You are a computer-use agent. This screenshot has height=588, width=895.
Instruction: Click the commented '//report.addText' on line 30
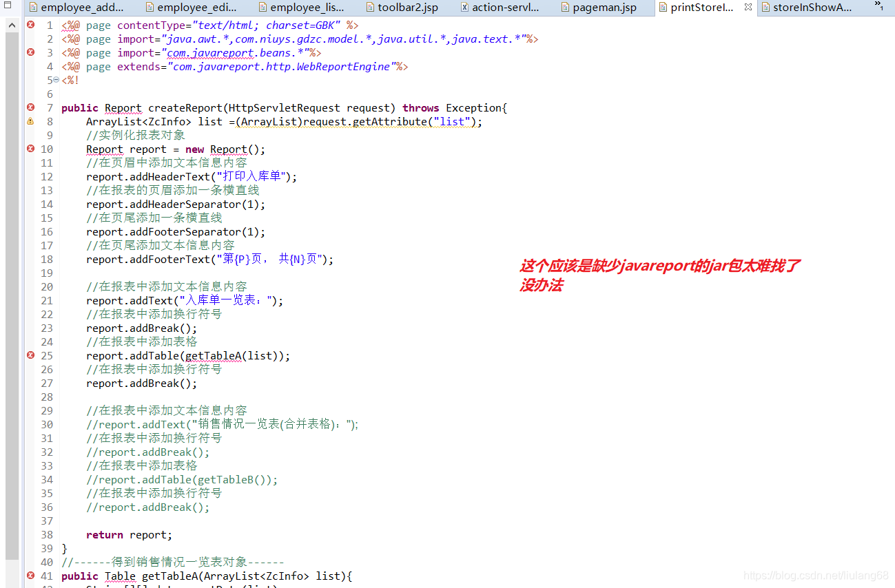pyautogui.click(x=136, y=425)
